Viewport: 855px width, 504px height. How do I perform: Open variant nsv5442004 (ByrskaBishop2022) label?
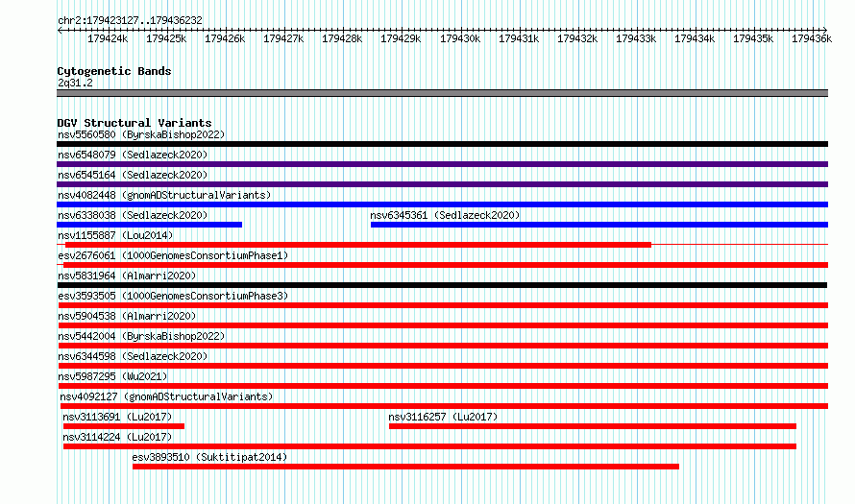(141, 336)
